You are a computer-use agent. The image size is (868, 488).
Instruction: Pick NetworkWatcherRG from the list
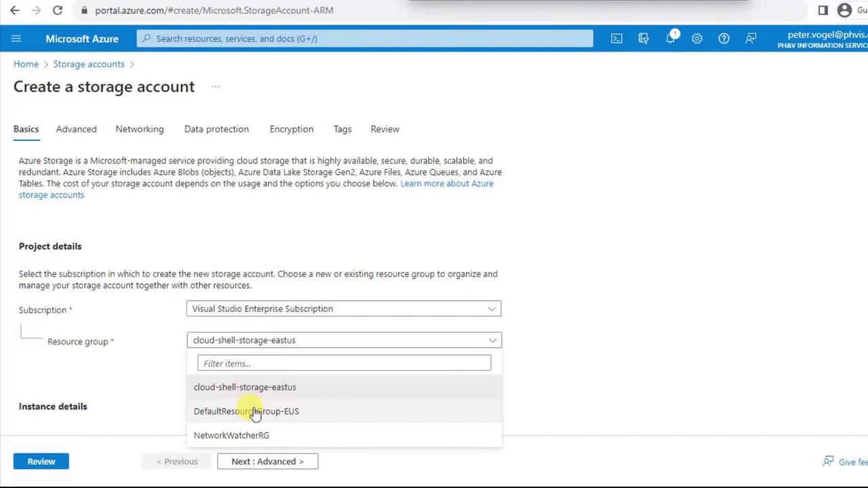(344, 435)
